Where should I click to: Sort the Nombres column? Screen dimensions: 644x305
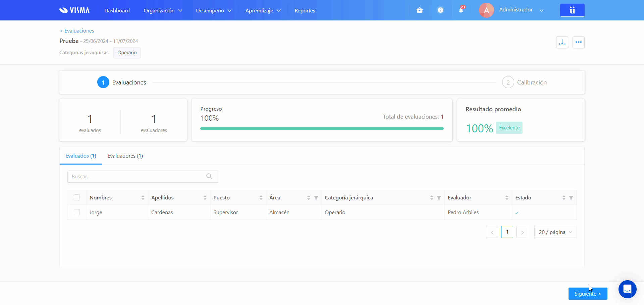tap(143, 198)
